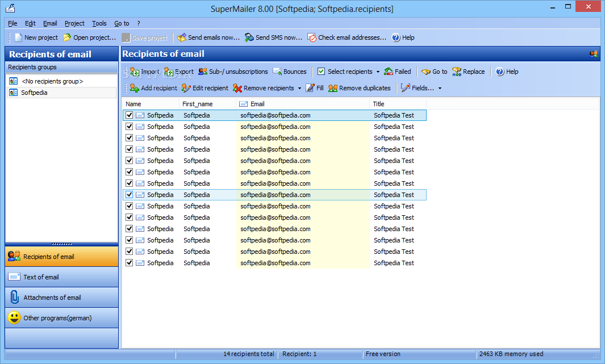
Task: Click "Free version" in status bar
Action: click(x=383, y=354)
